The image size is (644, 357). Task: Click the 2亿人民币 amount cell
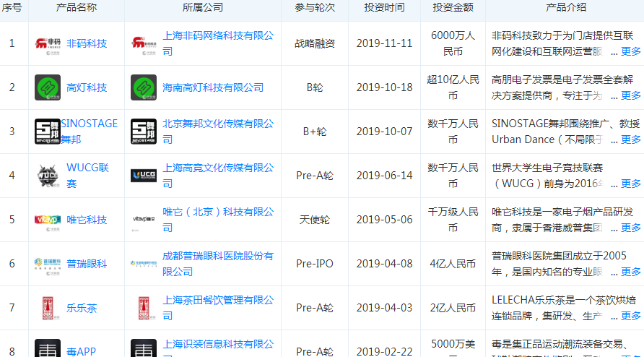point(453,308)
